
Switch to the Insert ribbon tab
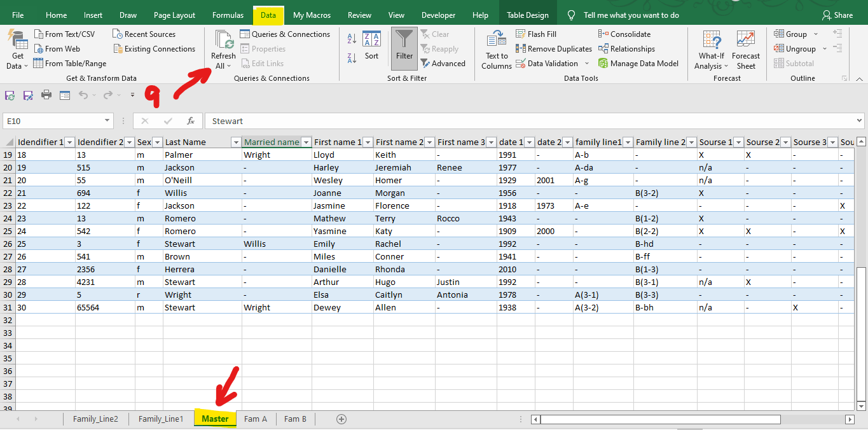tap(93, 15)
